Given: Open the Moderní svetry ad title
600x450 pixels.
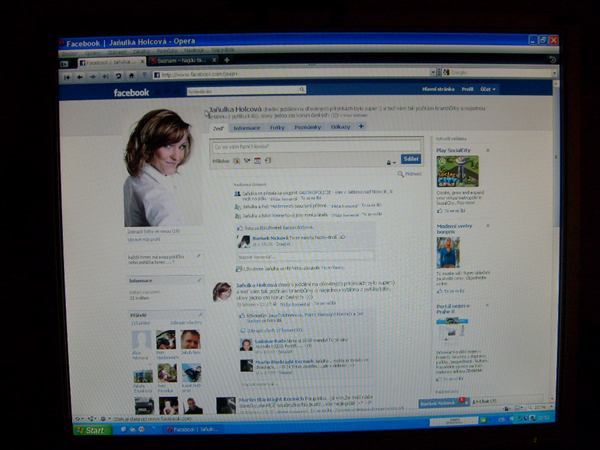Looking at the screenshot, I should pos(454,229).
